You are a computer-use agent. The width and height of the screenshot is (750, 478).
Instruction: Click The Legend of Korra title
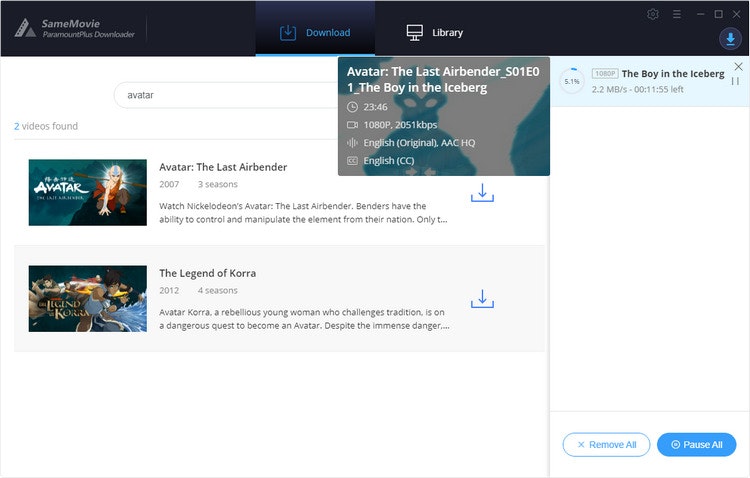pos(208,273)
